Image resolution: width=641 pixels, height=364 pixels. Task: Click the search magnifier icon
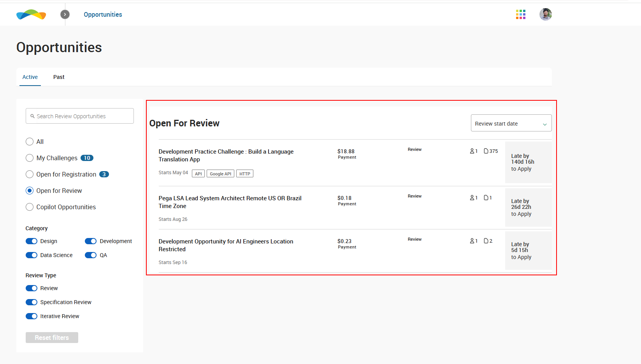tap(33, 116)
